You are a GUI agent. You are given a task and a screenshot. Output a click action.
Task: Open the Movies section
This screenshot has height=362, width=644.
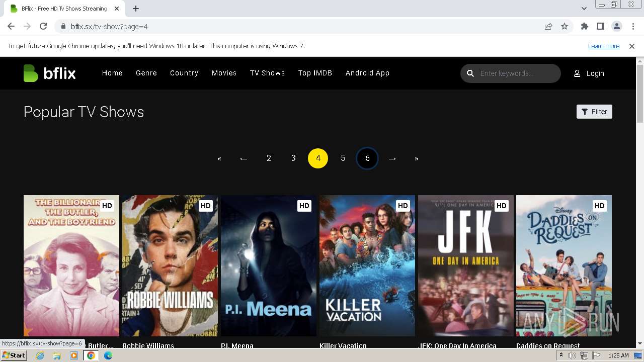pos(224,73)
